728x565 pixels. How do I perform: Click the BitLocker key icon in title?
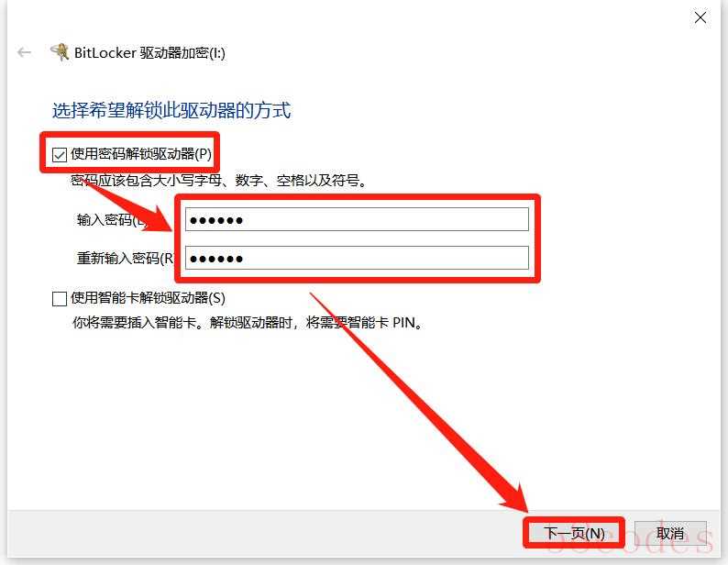pyautogui.click(x=60, y=52)
